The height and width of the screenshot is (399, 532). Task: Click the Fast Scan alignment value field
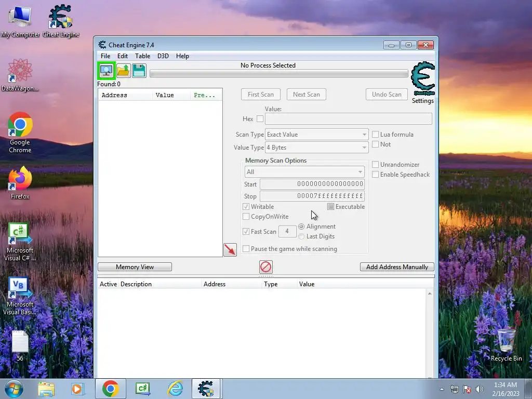(x=287, y=231)
